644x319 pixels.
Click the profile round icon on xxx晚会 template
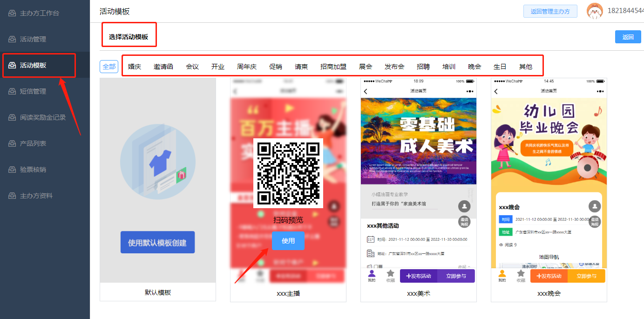[595, 206]
